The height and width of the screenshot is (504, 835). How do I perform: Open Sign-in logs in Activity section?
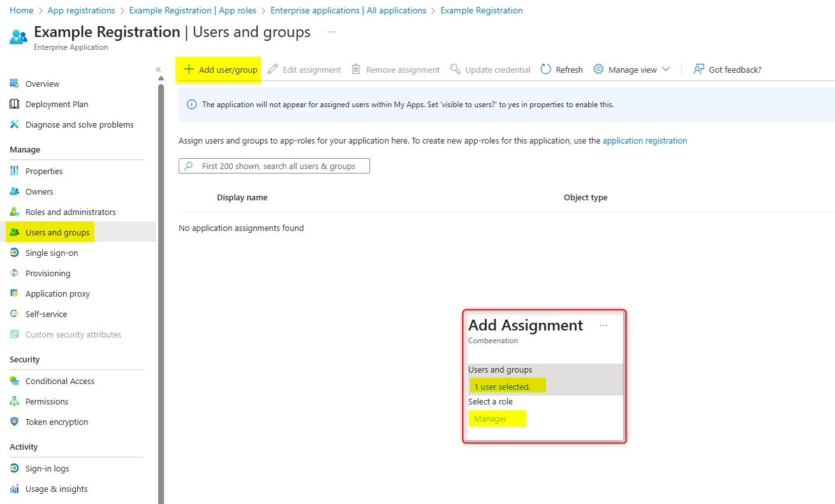point(47,468)
